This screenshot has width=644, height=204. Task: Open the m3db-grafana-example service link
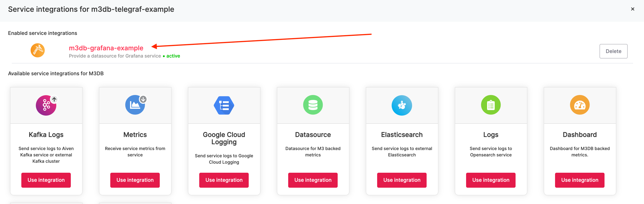click(x=106, y=48)
